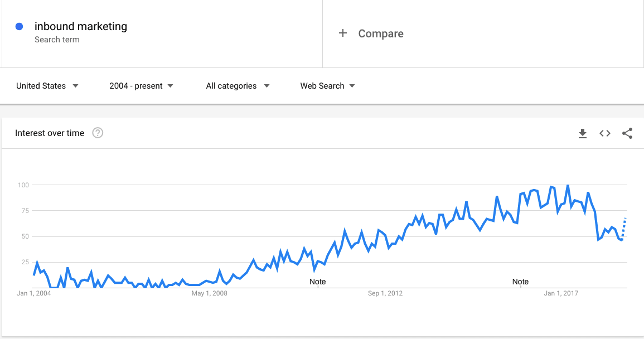Open the help icon beside Interest over time
The height and width of the screenshot is (339, 644).
98,133
